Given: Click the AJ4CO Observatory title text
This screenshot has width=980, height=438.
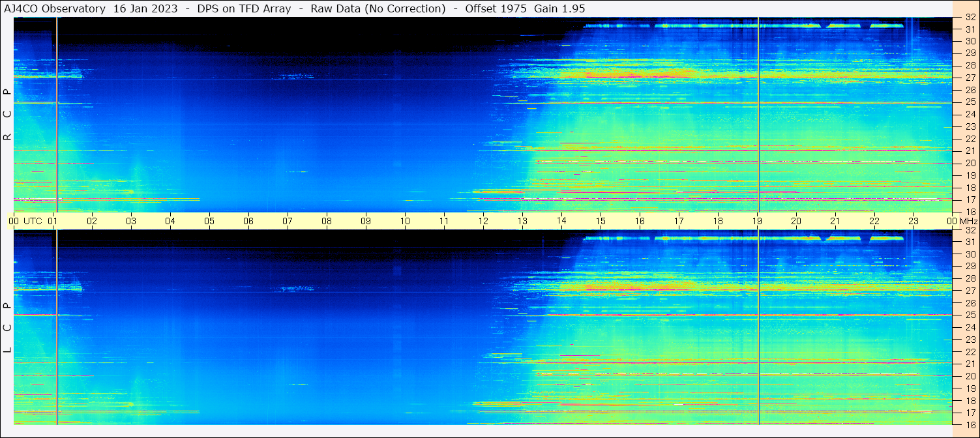Looking at the screenshot, I should [55, 8].
